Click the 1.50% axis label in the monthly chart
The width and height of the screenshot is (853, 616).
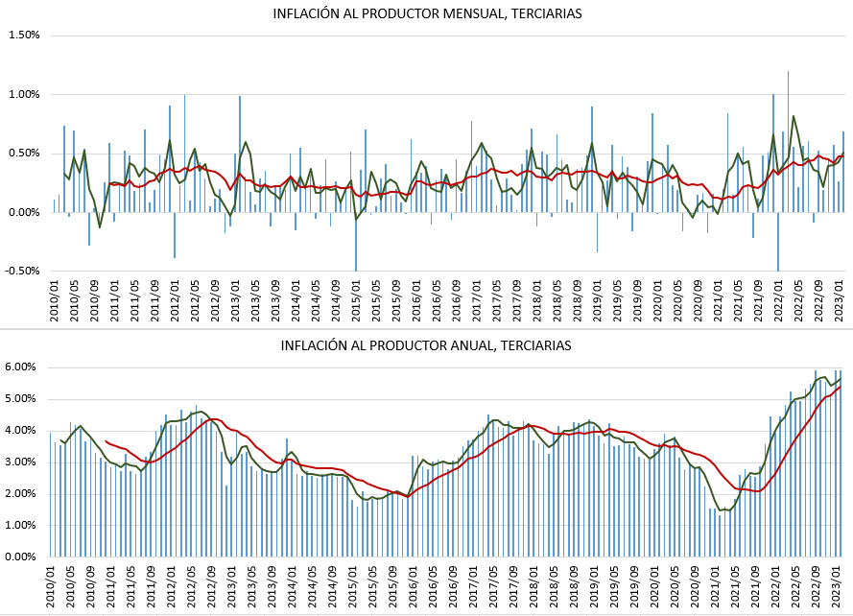[x=25, y=35]
